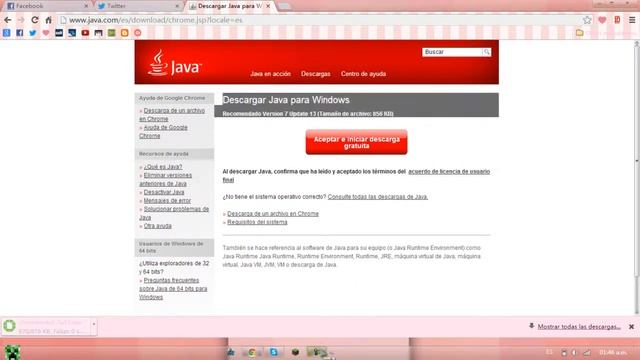Screen dimensions: 640x360
Task: Focus the Buscar search field
Action: click(x=452, y=52)
